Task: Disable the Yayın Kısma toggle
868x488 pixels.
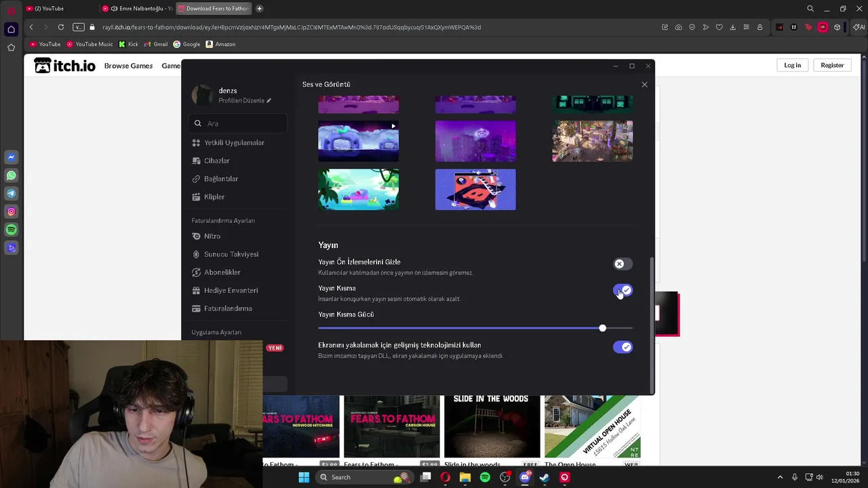Action: coord(623,290)
